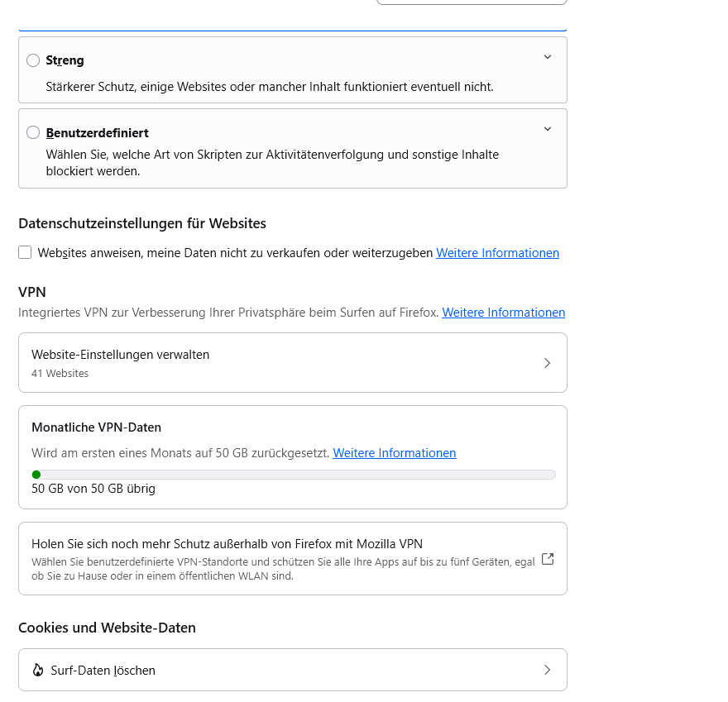Expand the Benutzerdefiniert option chevron

[x=547, y=129]
